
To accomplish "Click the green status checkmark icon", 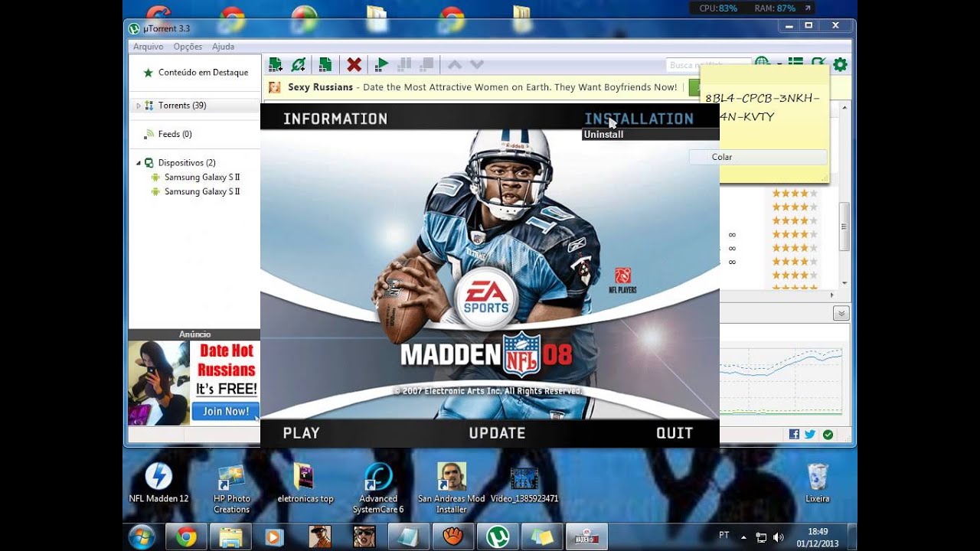I will tap(828, 434).
